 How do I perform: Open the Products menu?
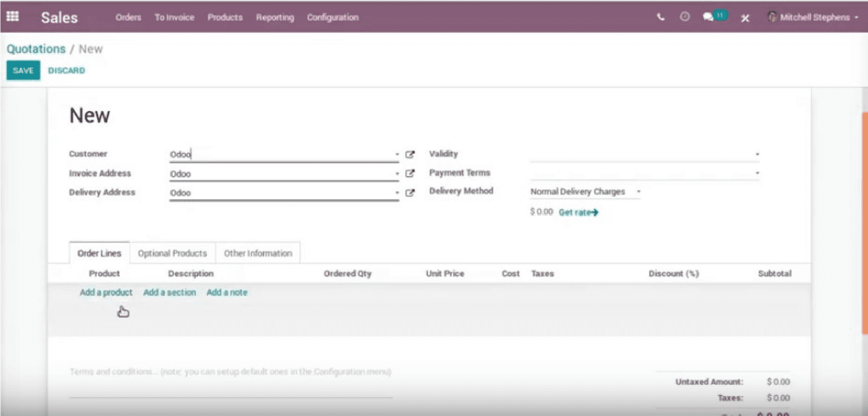tap(225, 17)
